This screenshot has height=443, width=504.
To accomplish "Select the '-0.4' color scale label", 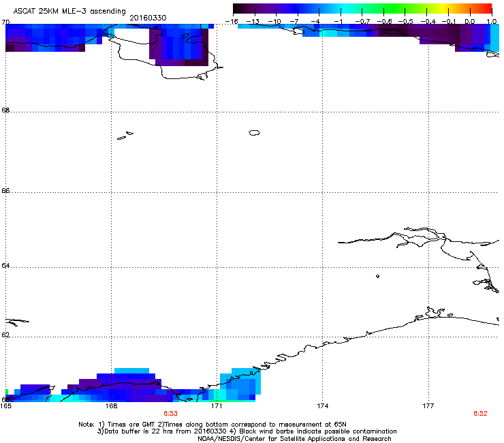I will tap(428, 22).
